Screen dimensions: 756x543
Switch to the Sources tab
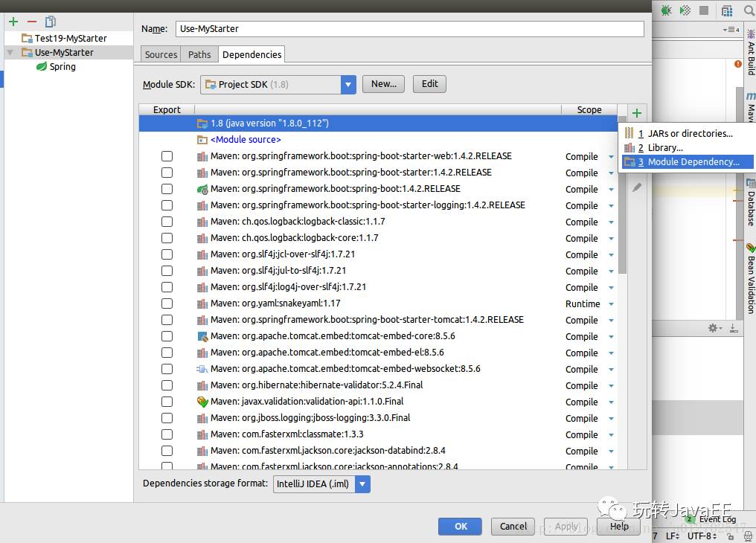(161, 54)
